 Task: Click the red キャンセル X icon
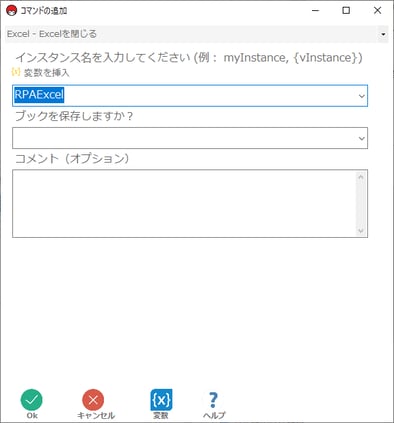click(x=93, y=400)
